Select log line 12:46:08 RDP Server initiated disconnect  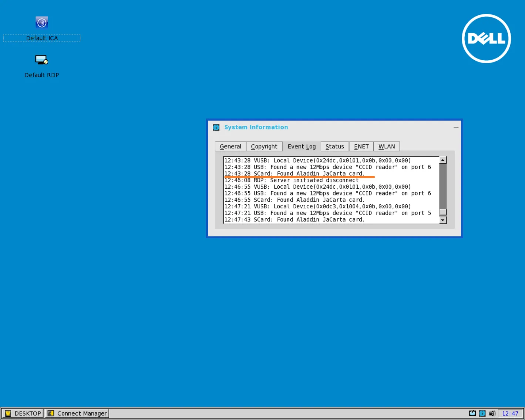click(x=292, y=180)
